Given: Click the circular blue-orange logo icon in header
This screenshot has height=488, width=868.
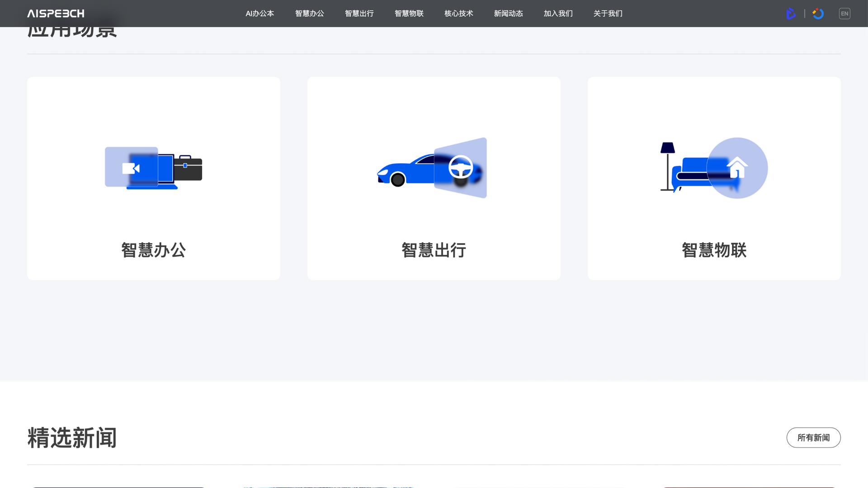Looking at the screenshot, I should click(818, 14).
